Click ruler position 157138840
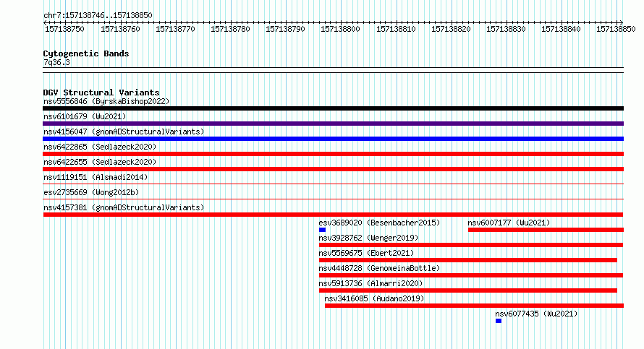The width and height of the screenshot is (644, 349). point(561,29)
